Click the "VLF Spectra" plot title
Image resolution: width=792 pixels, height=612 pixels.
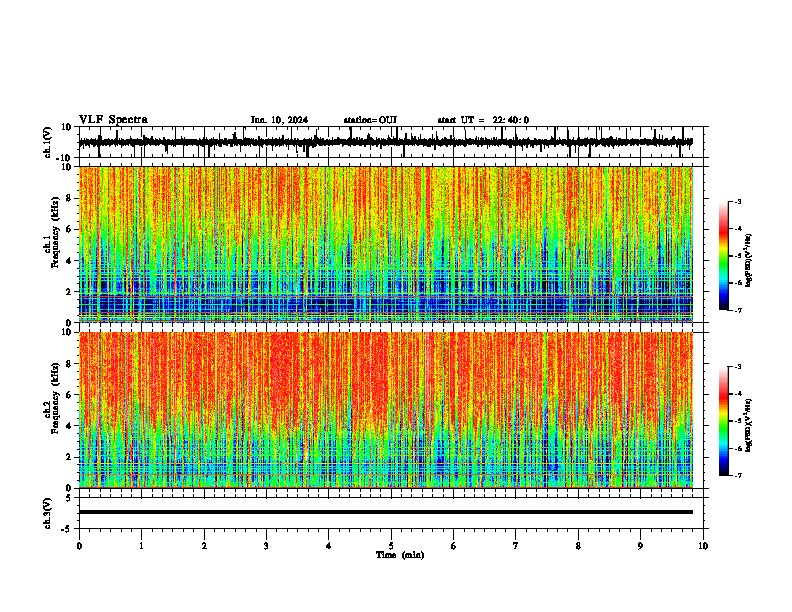[113, 120]
